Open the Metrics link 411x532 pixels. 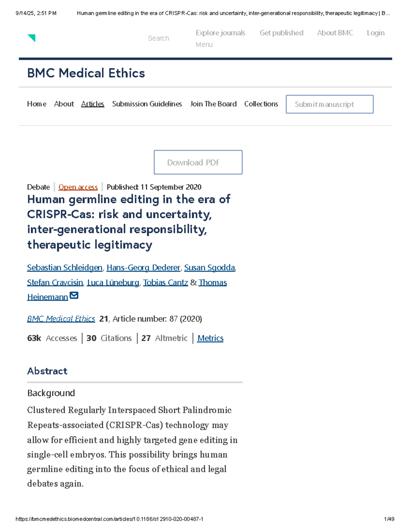[210, 338]
